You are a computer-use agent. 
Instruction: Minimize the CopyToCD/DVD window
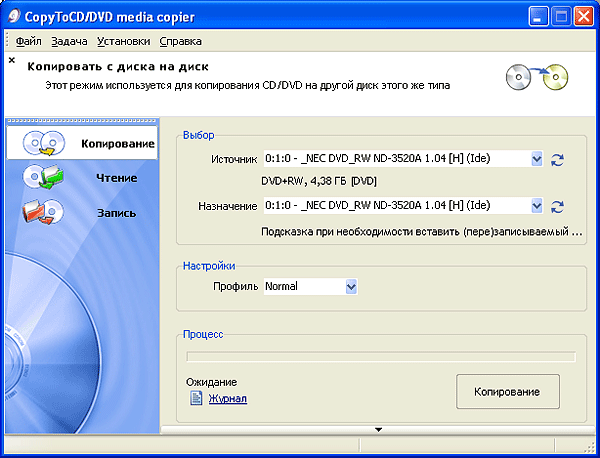(x=538, y=17)
